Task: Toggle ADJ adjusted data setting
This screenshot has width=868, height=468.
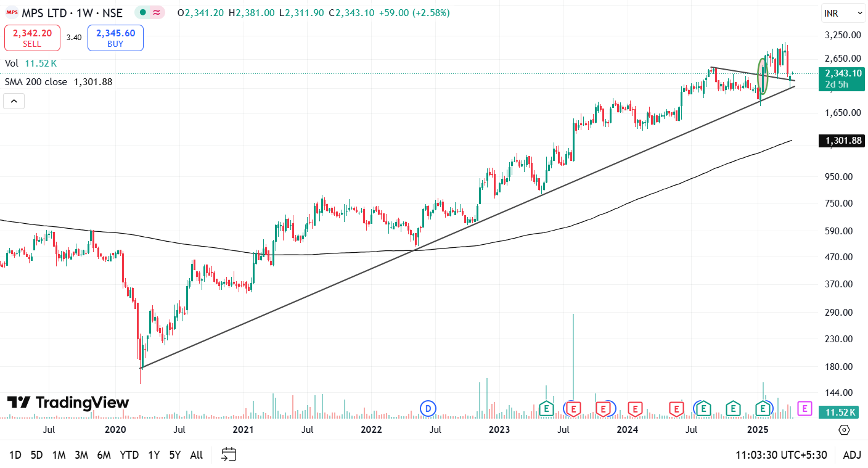Action: (x=852, y=455)
